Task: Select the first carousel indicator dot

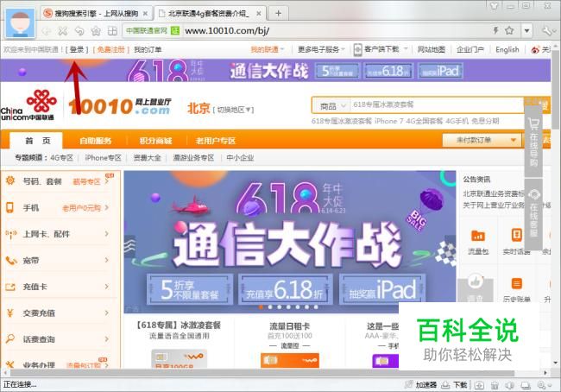Action: pyautogui.click(x=262, y=307)
